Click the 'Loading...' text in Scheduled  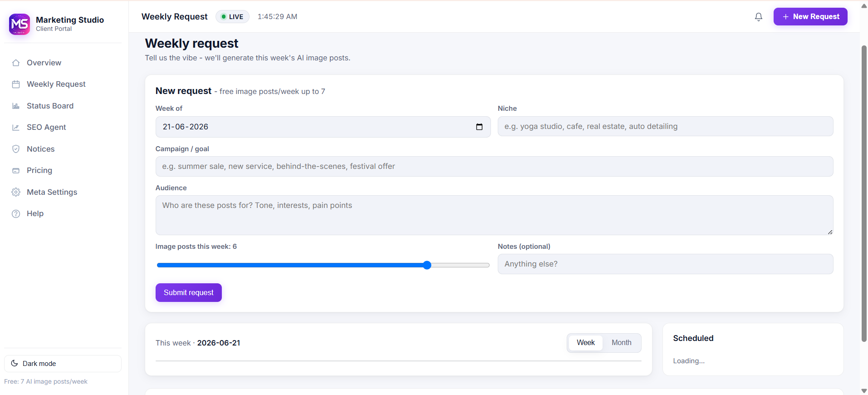coord(689,361)
